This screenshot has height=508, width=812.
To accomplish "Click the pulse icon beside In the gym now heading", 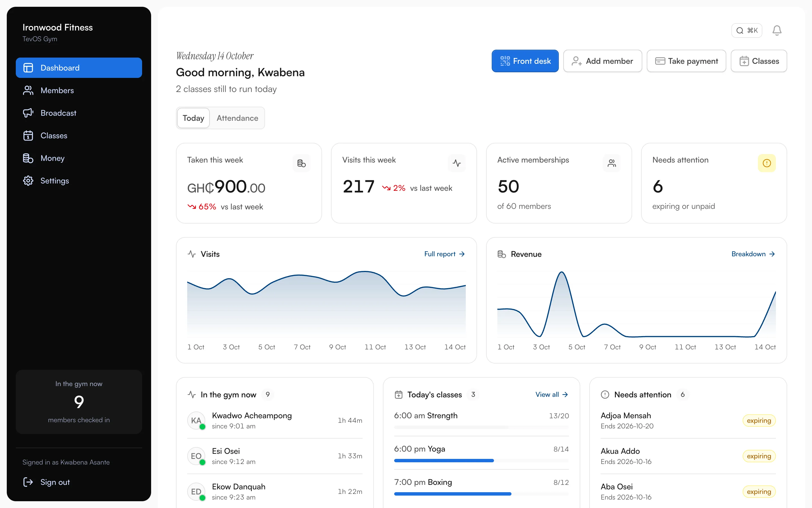I will click(x=192, y=395).
